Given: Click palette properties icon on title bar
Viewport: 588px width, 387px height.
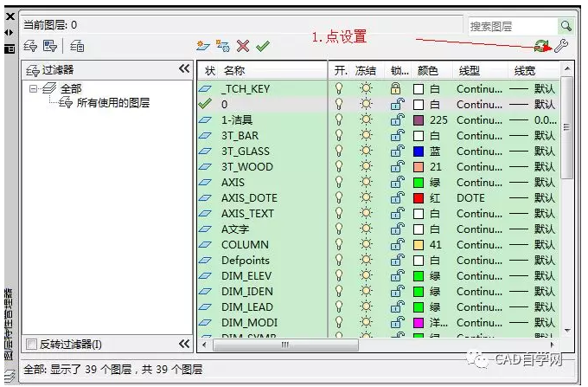Looking at the screenshot, I should click(x=10, y=48).
